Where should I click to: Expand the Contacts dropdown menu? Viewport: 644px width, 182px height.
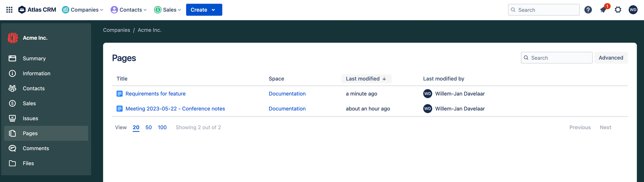(129, 10)
